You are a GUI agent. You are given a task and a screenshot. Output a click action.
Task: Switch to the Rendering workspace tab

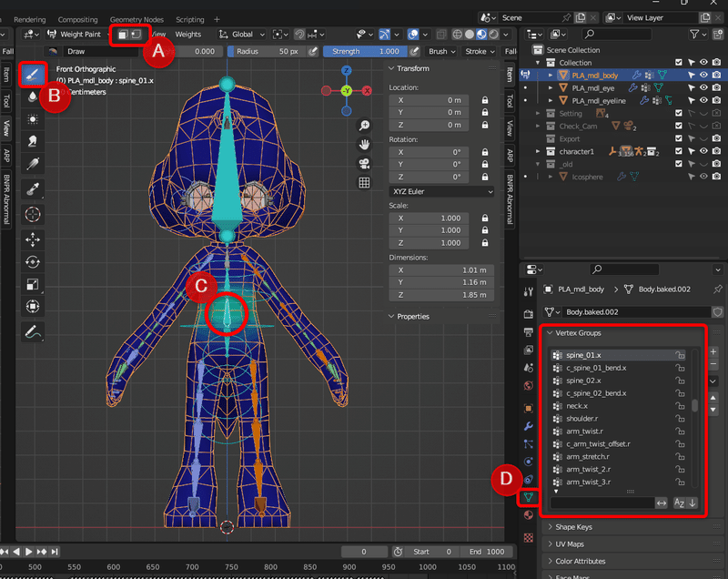click(30, 19)
